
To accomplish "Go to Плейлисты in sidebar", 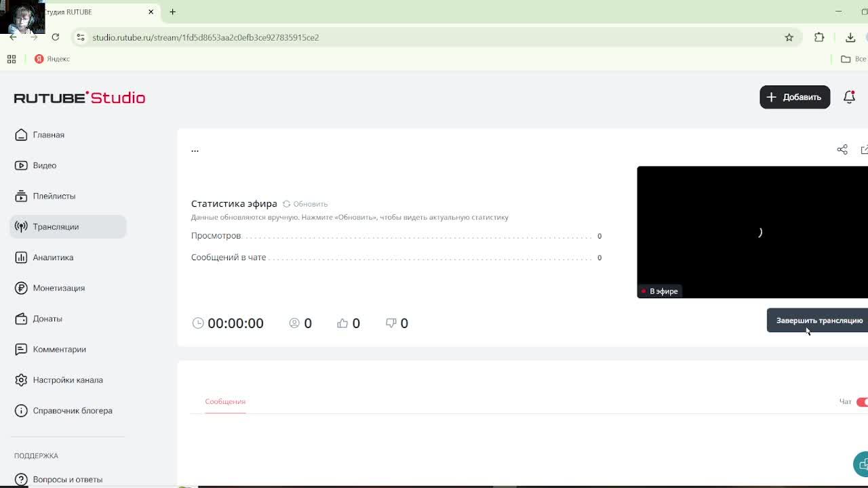I will click(68, 196).
